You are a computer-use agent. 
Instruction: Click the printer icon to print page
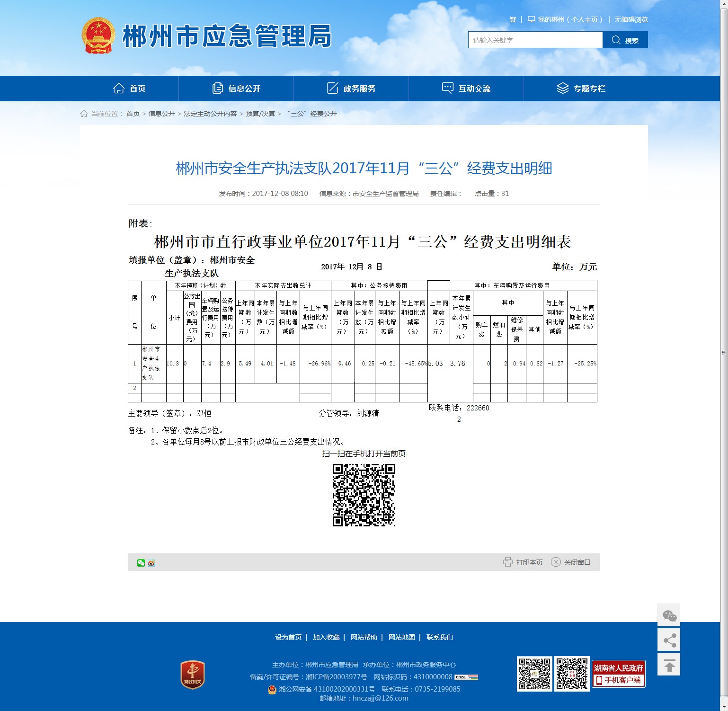508,562
